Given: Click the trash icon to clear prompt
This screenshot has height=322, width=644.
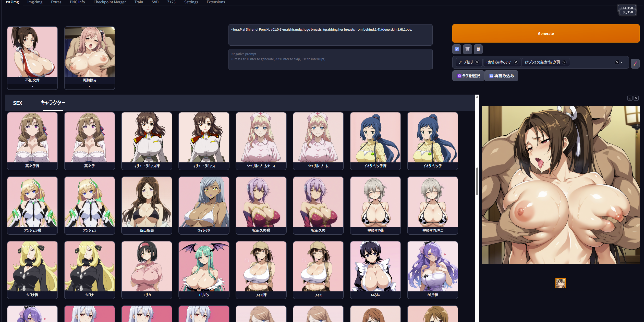Looking at the screenshot, I should 467,49.
